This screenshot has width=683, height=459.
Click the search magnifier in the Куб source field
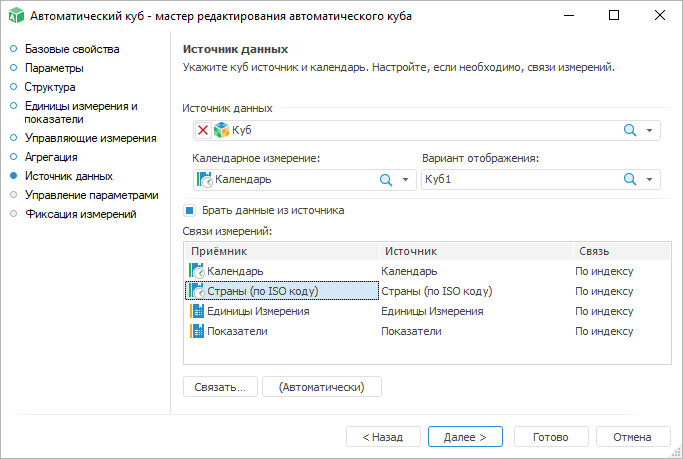[x=630, y=130]
